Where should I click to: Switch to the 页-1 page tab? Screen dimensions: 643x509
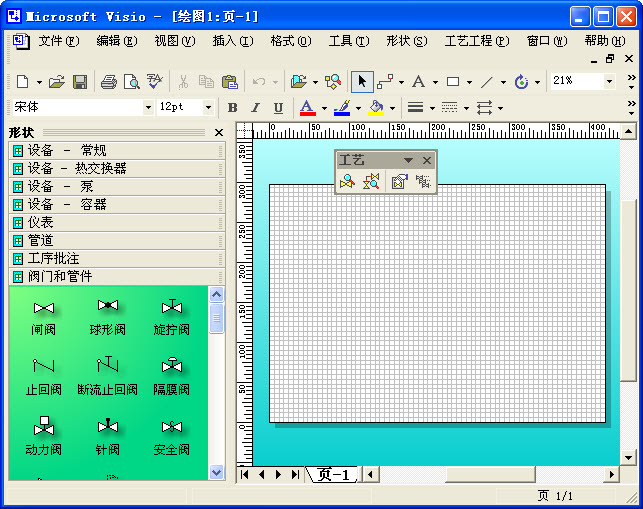tap(333, 475)
